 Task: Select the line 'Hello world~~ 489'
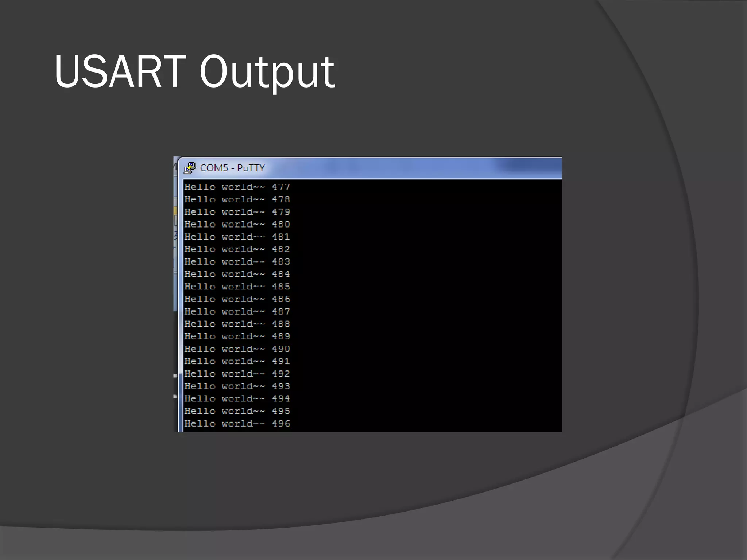point(237,336)
